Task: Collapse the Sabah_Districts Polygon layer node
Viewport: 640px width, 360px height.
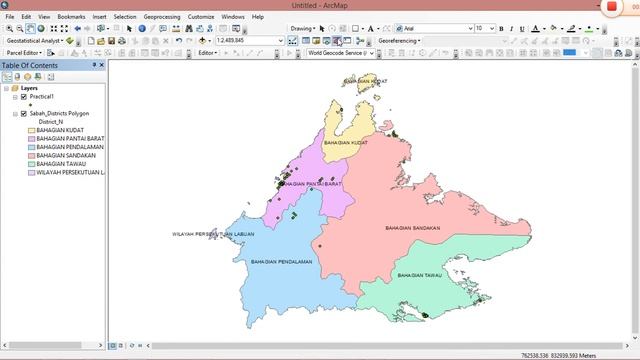Action: (x=15, y=114)
